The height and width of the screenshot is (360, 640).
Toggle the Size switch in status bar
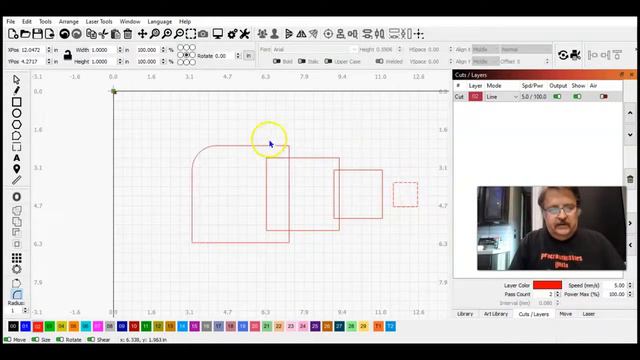point(35,339)
